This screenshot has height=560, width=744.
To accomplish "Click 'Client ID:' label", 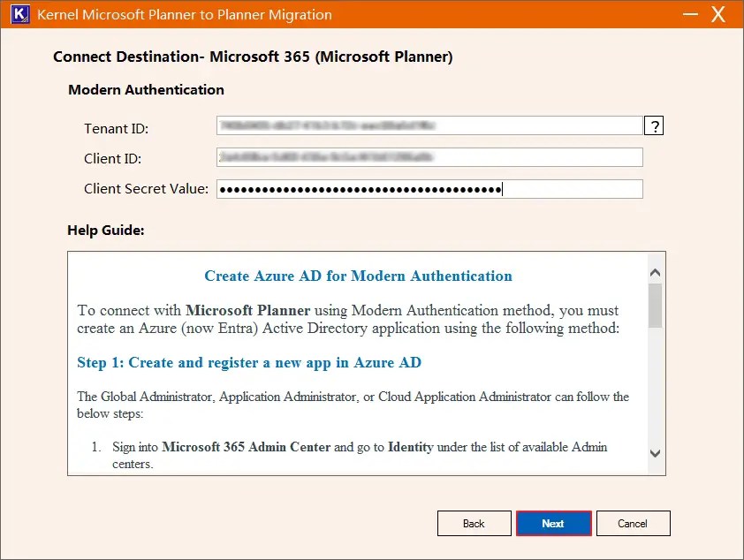I will coord(113,159).
